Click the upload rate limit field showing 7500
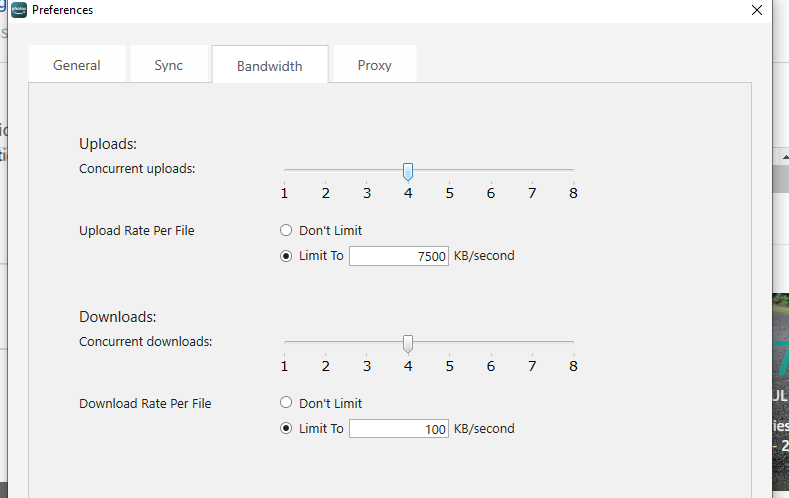The image size is (789, 498). pyautogui.click(x=399, y=256)
